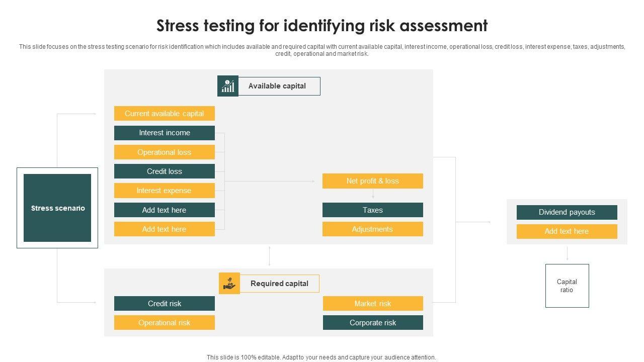Click the Credit risk box
The height and width of the screenshot is (362, 644).
tap(164, 304)
